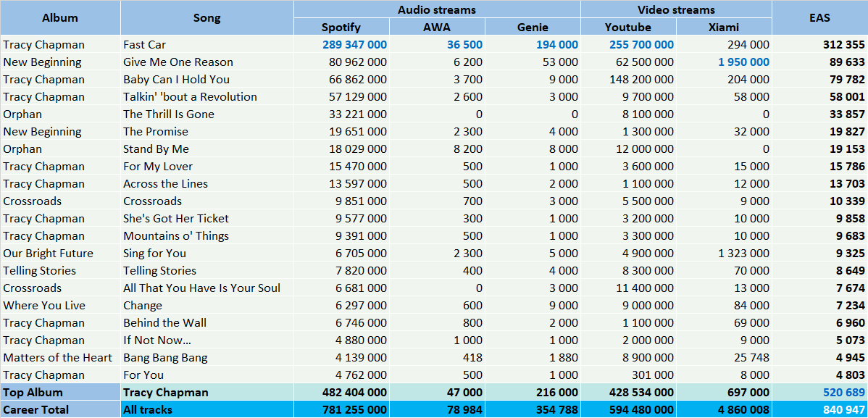Click the Stand By Me cell
The image size is (868, 418).
pyautogui.click(x=207, y=149)
